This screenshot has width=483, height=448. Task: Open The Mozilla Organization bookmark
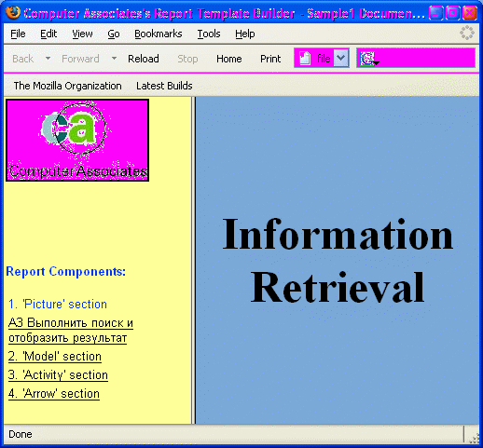click(68, 86)
